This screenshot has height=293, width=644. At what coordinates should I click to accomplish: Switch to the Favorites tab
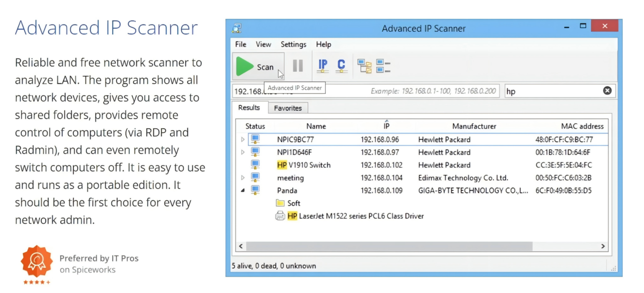pos(288,108)
